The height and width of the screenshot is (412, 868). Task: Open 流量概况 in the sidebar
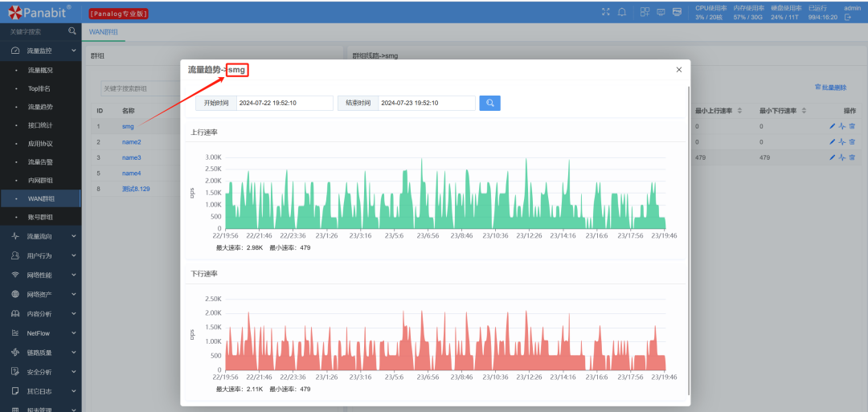click(40, 70)
